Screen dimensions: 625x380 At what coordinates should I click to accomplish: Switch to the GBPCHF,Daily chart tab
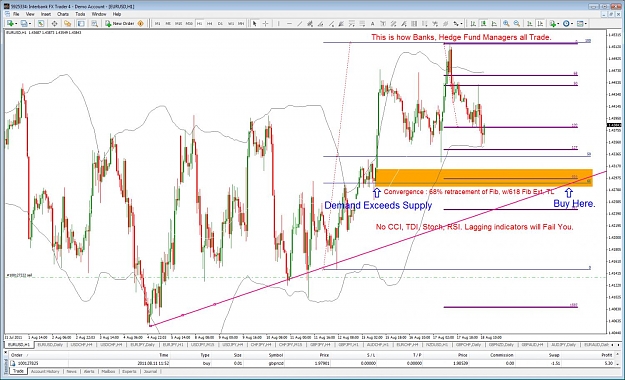pos(468,345)
